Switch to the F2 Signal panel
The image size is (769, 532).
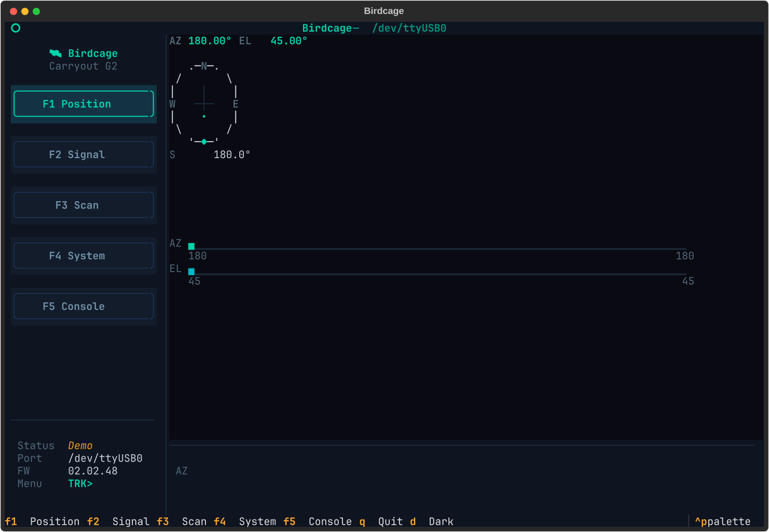click(84, 154)
